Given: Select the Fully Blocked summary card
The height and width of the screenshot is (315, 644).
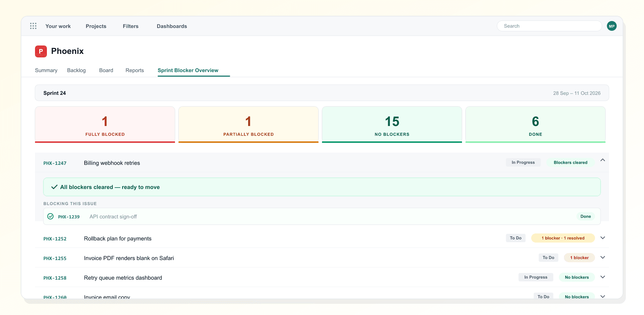Looking at the screenshot, I should (105, 125).
